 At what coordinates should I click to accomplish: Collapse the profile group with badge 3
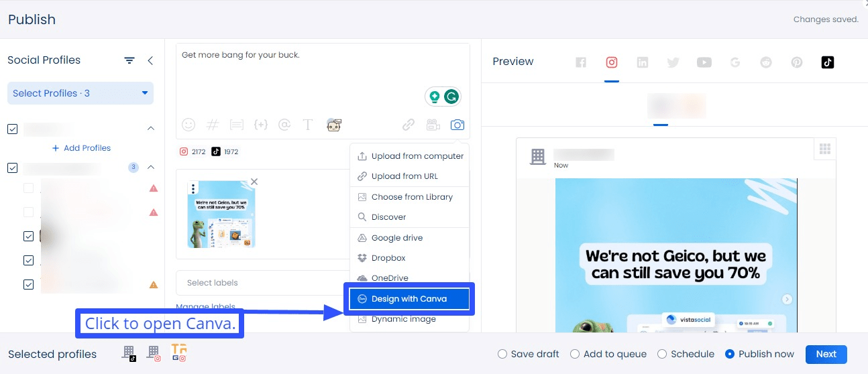(x=150, y=168)
